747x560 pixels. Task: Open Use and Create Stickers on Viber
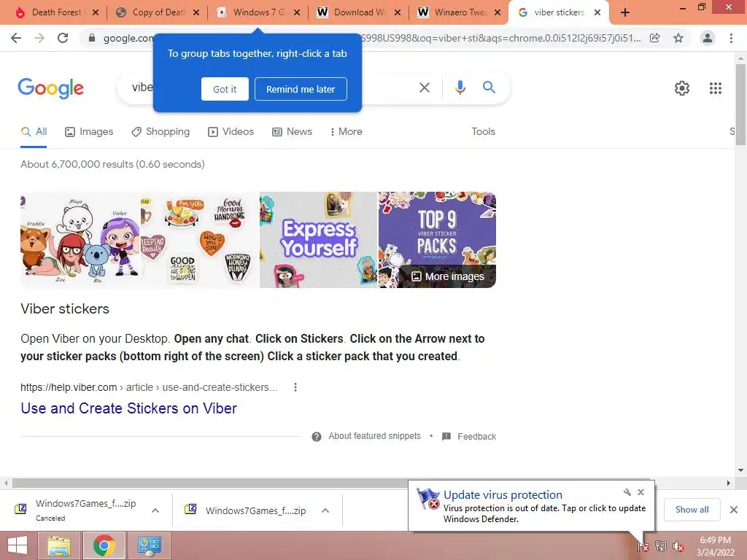pos(128,408)
